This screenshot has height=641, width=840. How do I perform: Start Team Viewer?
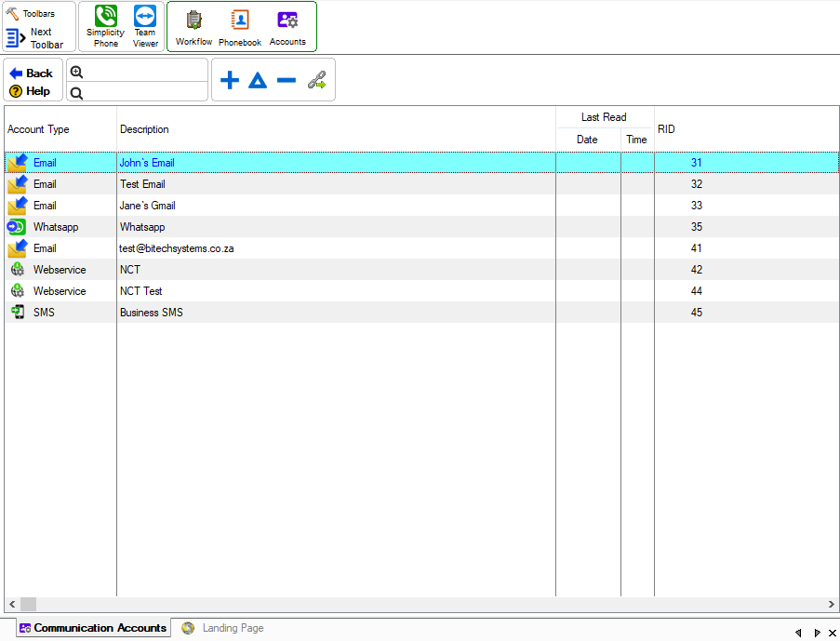click(x=144, y=26)
